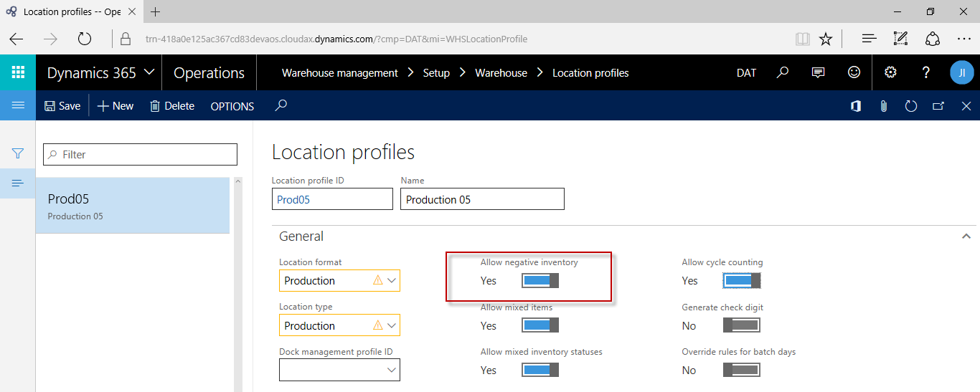The height and width of the screenshot is (392, 980).
Task: Click the Name field
Action: pos(482,199)
